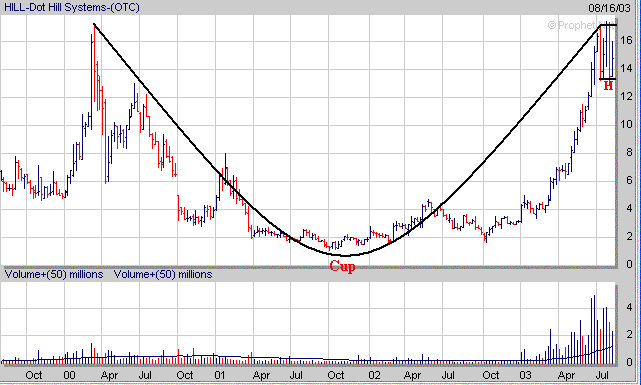Click the first Volume+(50) millions legend
Image resolution: width=641 pixels, height=385 pixels.
point(54,274)
